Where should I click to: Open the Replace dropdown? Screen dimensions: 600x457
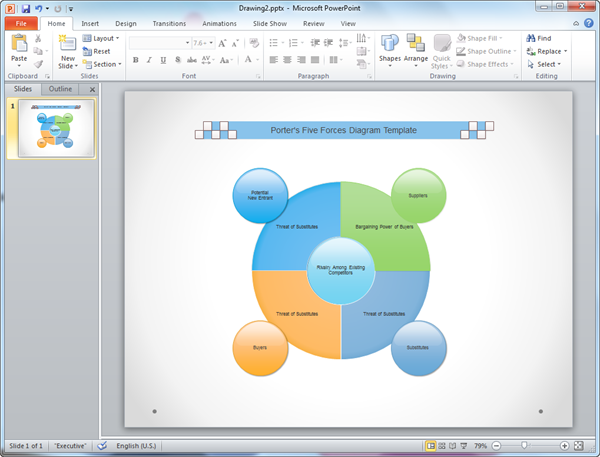[550, 51]
